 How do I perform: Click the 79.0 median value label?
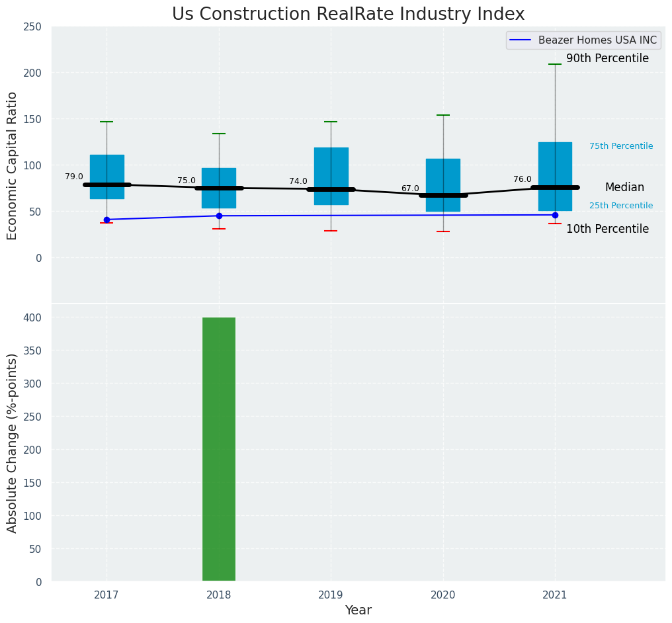74,177
